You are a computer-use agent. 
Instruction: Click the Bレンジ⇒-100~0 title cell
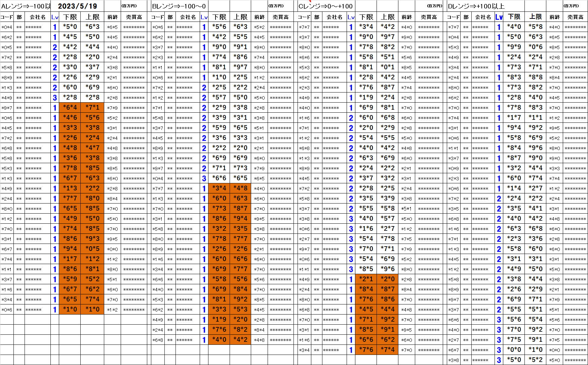[179, 6]
